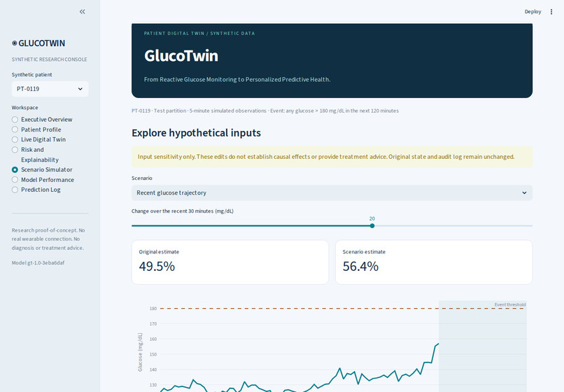Screen dimensions: 564x392
Task: Expand the Scenario 'Recent glucose trajectory' dropdown
Action: [x=332, y=193]
